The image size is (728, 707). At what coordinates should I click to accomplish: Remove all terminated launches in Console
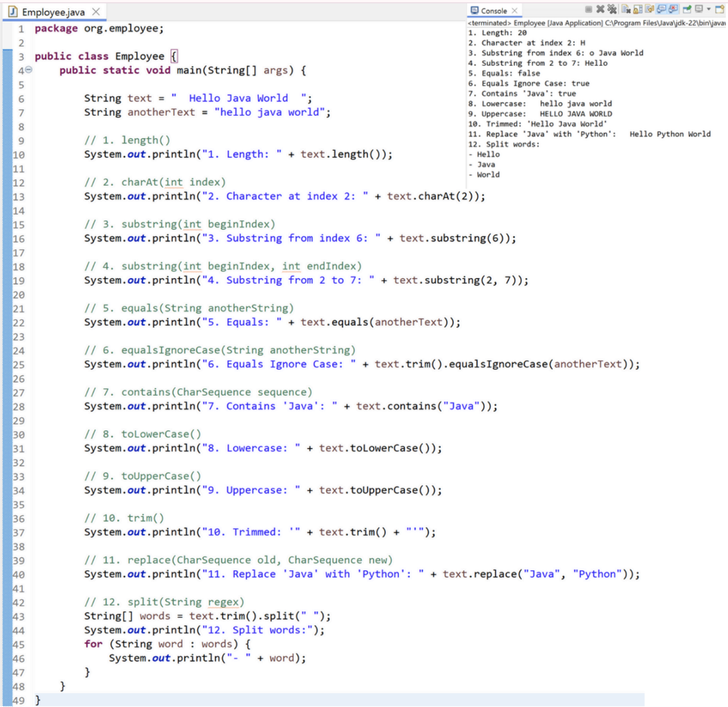pos(612,9)
